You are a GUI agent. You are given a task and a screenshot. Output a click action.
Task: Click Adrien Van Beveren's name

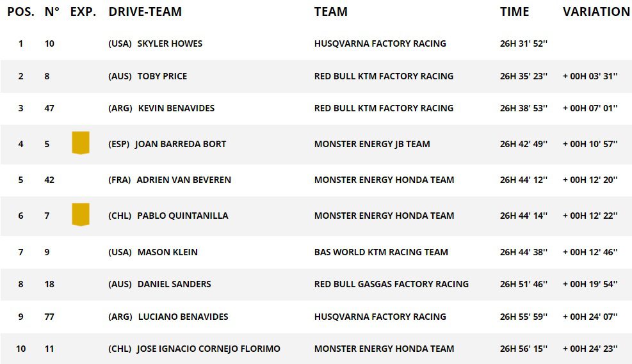pyautogui.click(x=184, y=180)
